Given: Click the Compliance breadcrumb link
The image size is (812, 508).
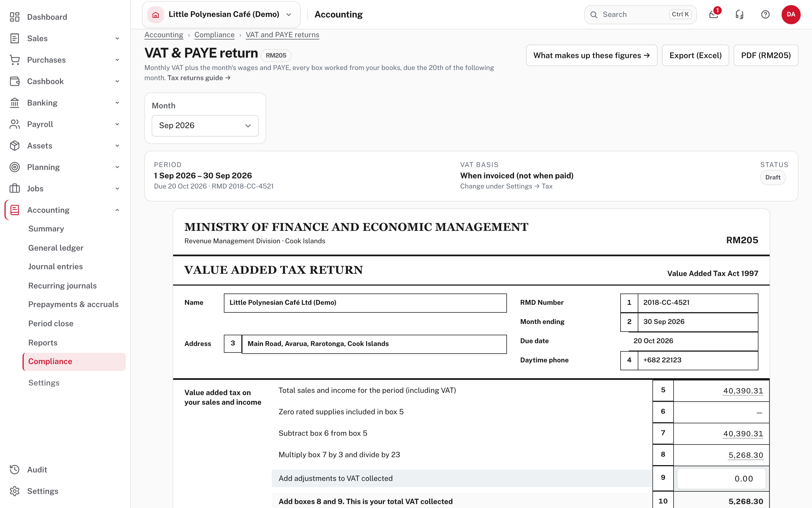Looking at the screenshot, I should [214, 35].
